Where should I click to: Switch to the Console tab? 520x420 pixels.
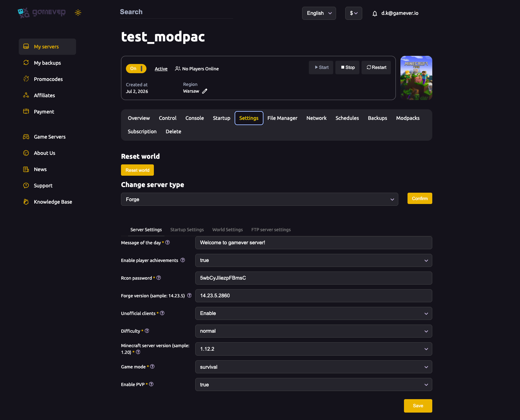[195, 118]
